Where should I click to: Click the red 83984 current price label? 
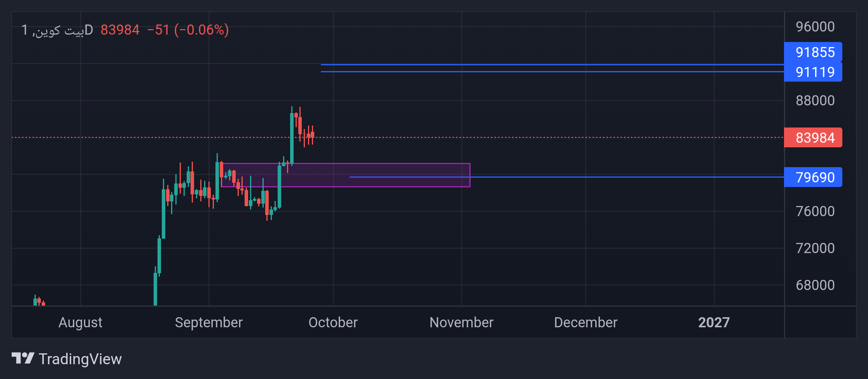click(x=813, y=138)
